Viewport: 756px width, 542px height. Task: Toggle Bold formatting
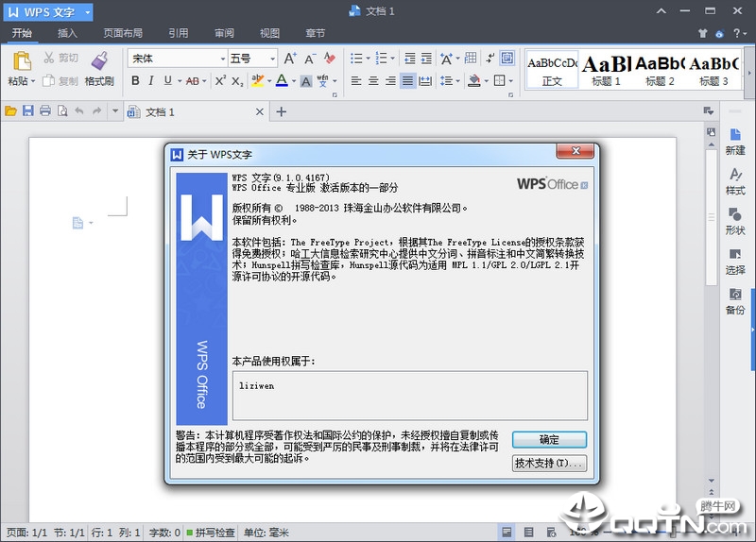(x=135, y=81)
